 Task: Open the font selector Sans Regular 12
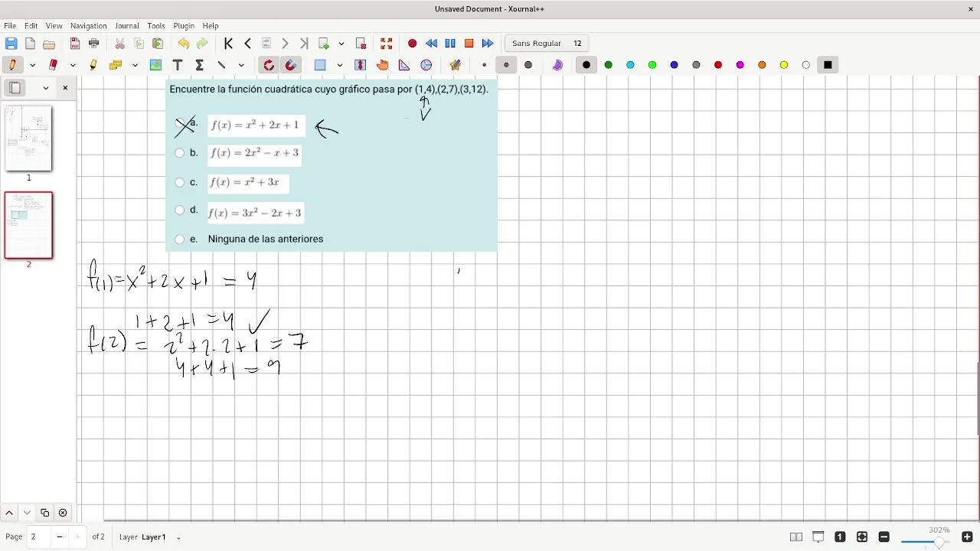pos(547,44)
